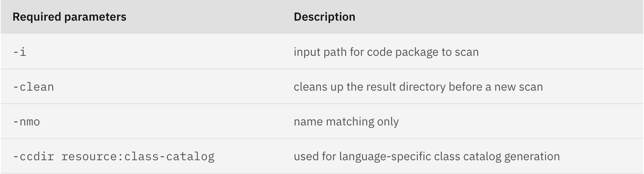Viewport: 644px width, 174px height.
Task: Click the Description column header
Action: [x=324, y=17]
